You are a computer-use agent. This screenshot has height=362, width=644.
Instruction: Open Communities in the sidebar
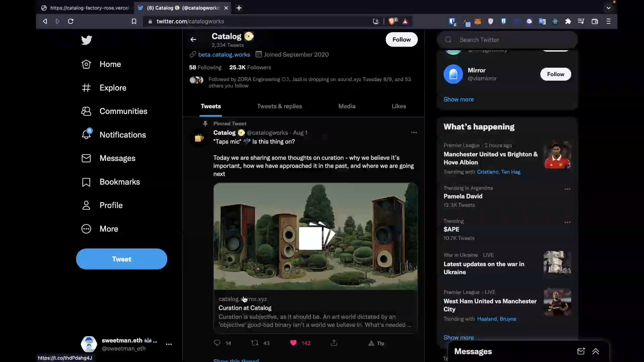point(114,111)
